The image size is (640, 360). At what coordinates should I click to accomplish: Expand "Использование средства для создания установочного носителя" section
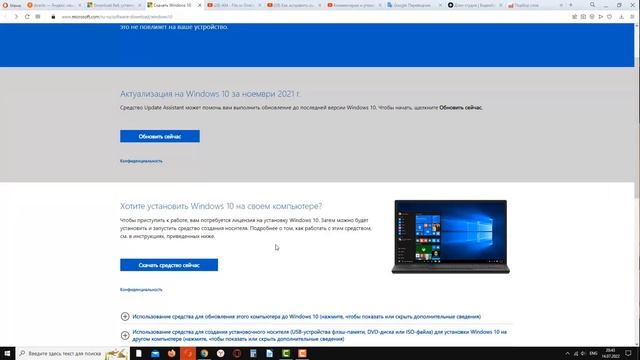coord(314,336)
